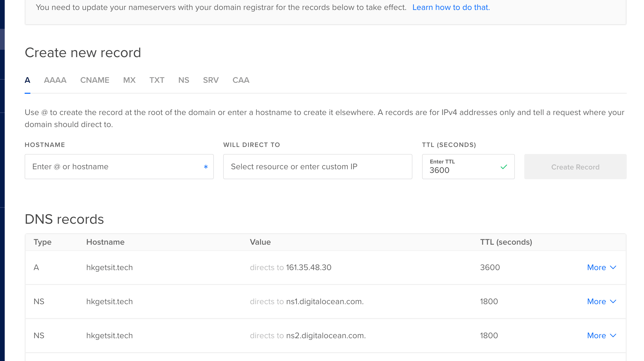Click the Value column header
Image resolution: width=644 pixels, height=361 pixels.
click(260, 242)
